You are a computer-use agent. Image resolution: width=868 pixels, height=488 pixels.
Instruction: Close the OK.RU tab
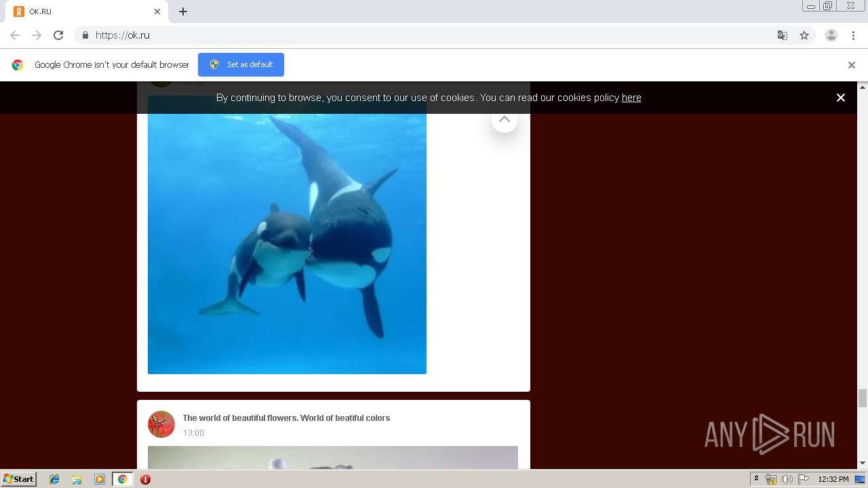[x=157, y=12]
